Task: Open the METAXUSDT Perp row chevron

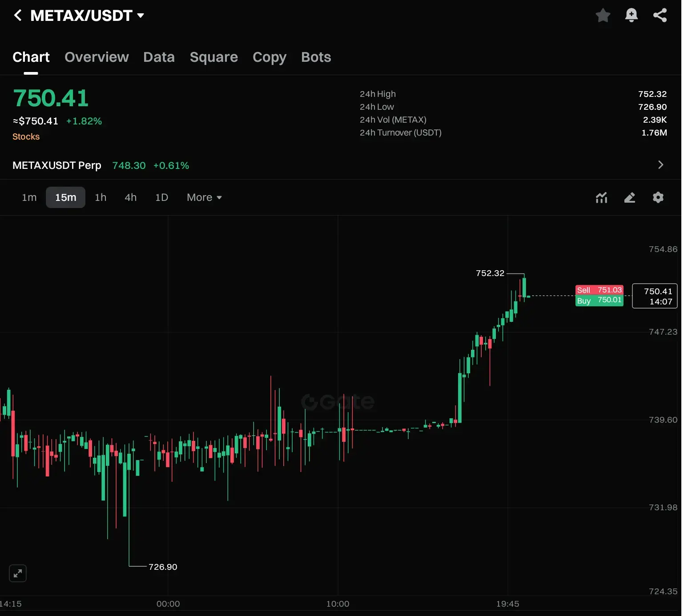Action: point(660,165)
